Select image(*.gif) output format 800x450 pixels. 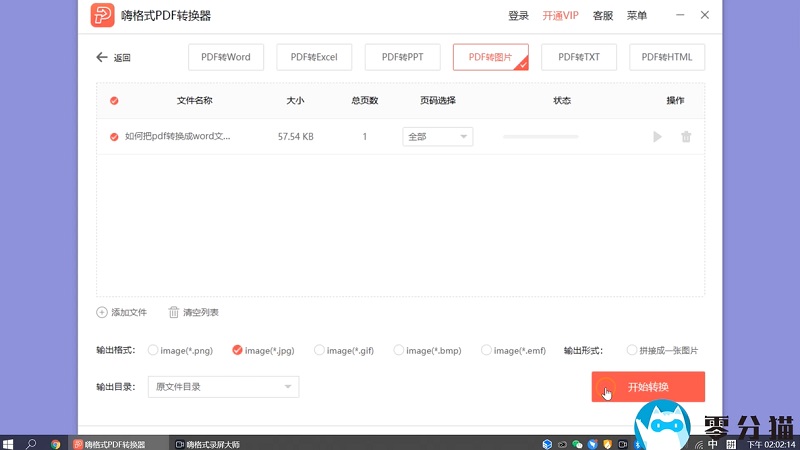[319, 350]
